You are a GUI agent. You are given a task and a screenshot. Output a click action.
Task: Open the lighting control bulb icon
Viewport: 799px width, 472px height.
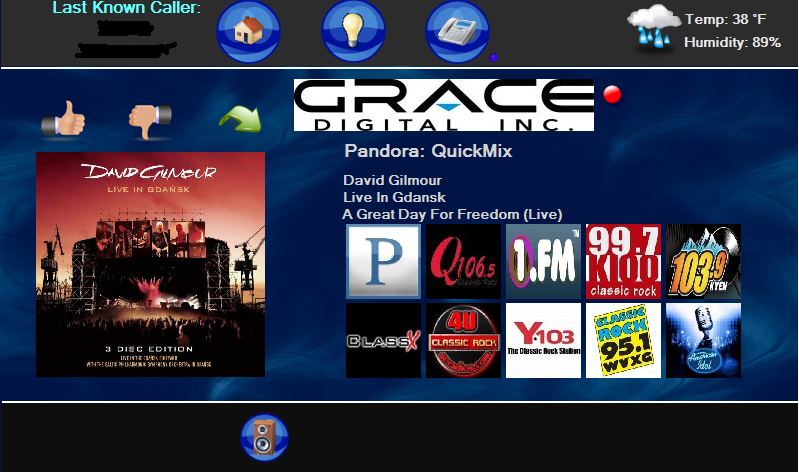point(353,32)
